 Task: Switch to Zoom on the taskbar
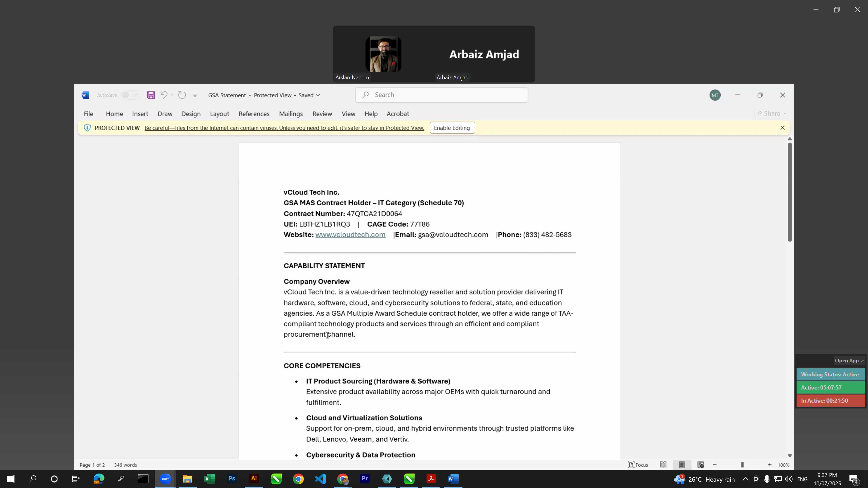pyautogui.click(x=165, y=479)
